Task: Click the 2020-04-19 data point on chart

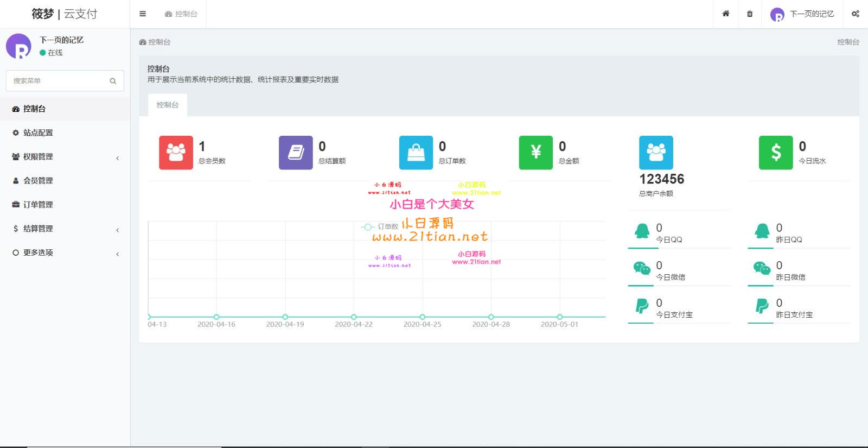Action: [x=285, y=317]
